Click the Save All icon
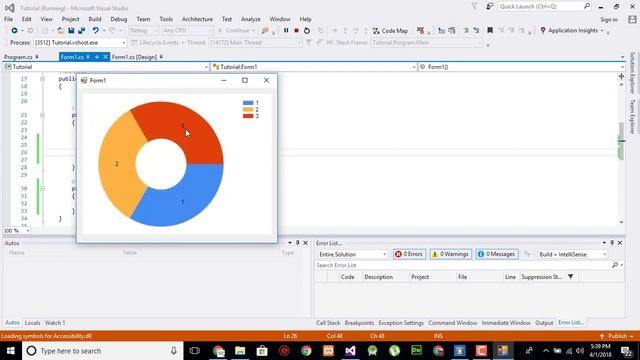 (82, 31)
